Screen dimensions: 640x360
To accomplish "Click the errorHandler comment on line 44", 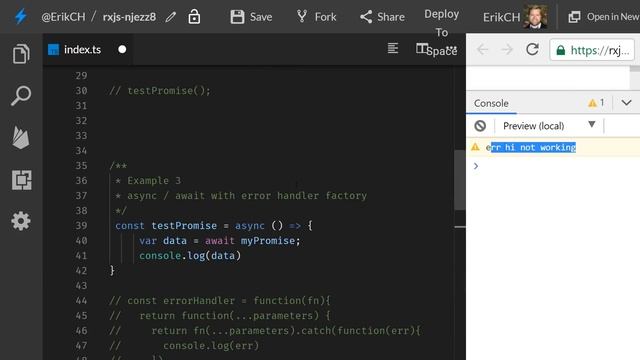I will point(219,301).
